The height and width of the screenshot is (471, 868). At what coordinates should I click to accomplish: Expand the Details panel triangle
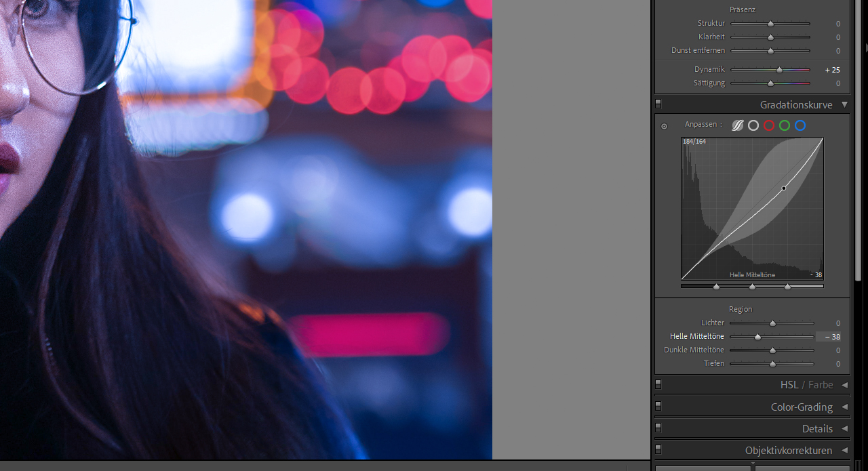click(844, 428)
